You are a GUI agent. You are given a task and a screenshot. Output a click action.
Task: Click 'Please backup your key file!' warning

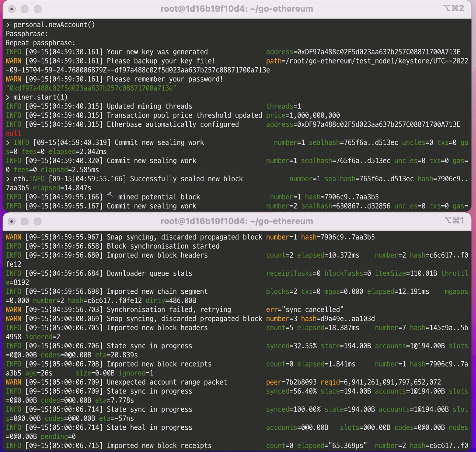(x=161, y=61)
